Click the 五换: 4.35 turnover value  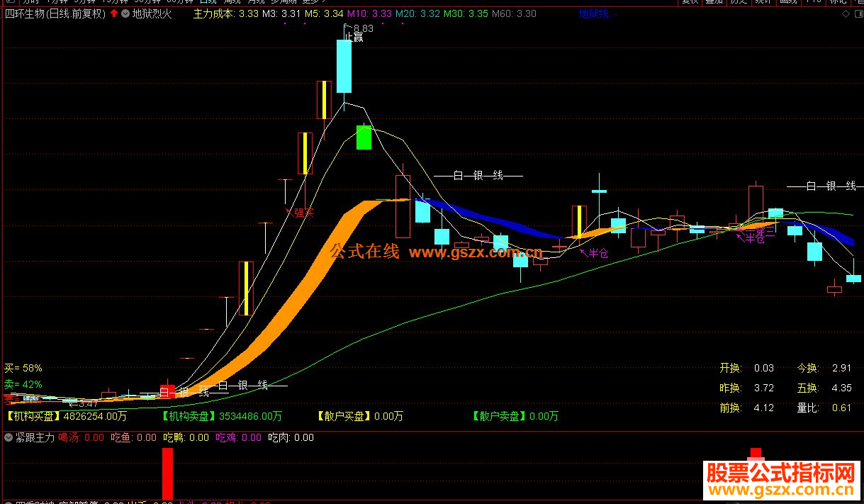point(824,388)
